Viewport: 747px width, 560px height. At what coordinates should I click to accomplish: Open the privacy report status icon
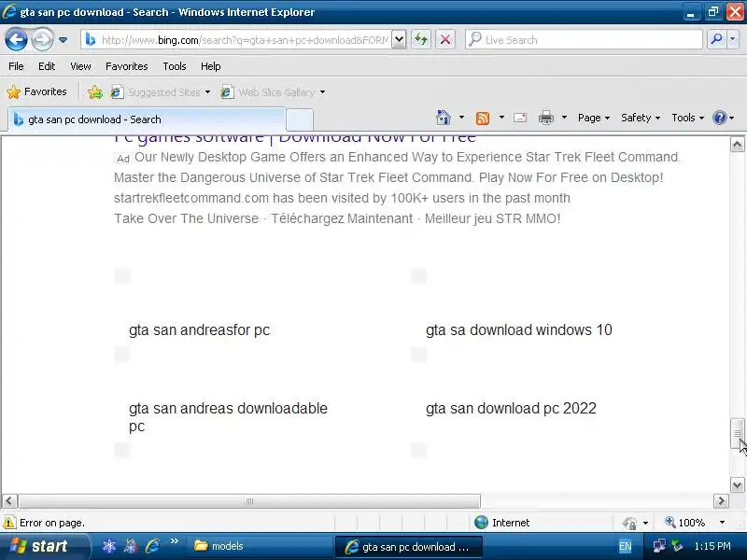[x=629, y=523]
